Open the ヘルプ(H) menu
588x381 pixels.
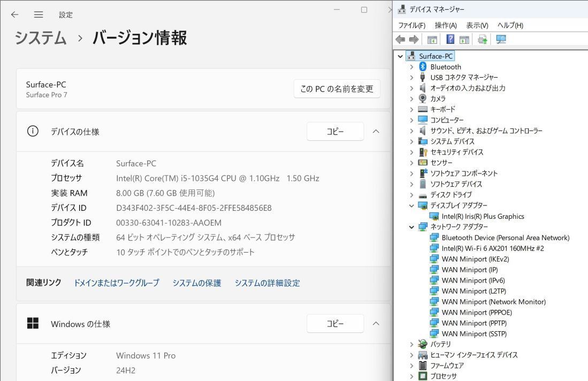(510, 25)
